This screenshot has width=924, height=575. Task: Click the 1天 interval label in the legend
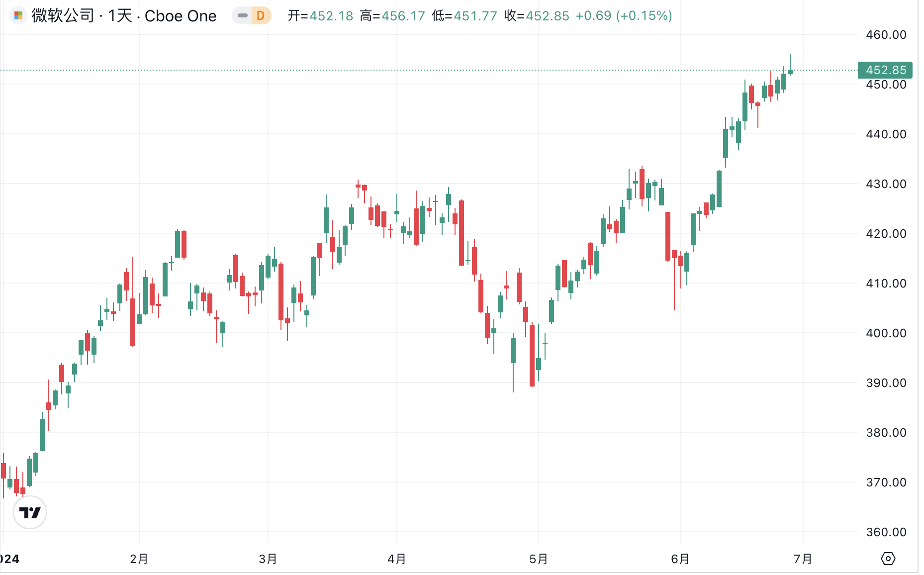[x=120, y=16]
